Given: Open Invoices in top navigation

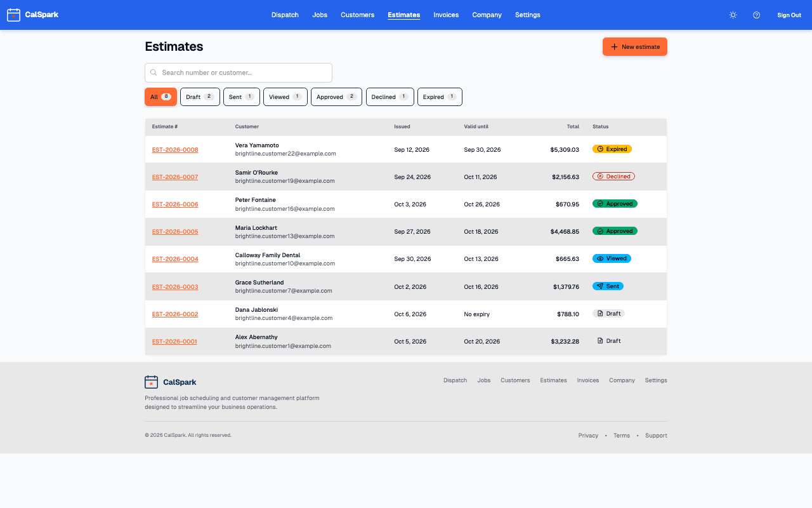Looking at the screenshot, I should click(446, 15).
